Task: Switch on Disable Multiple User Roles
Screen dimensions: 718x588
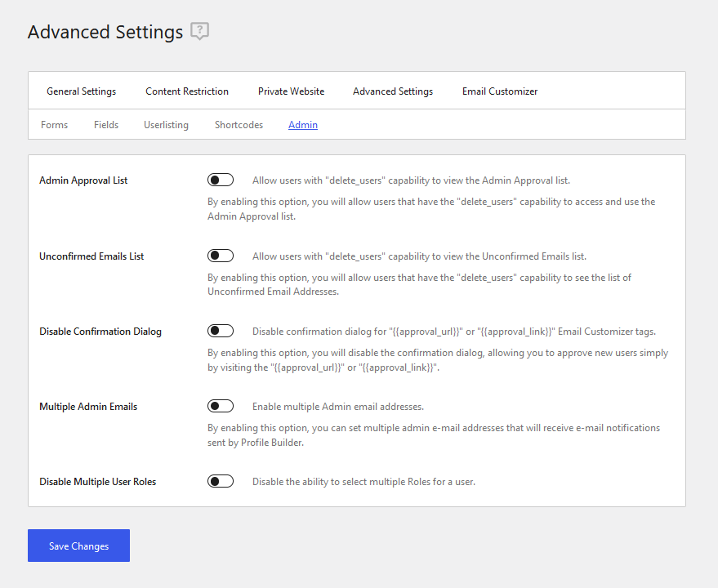Action: point(221,481)
